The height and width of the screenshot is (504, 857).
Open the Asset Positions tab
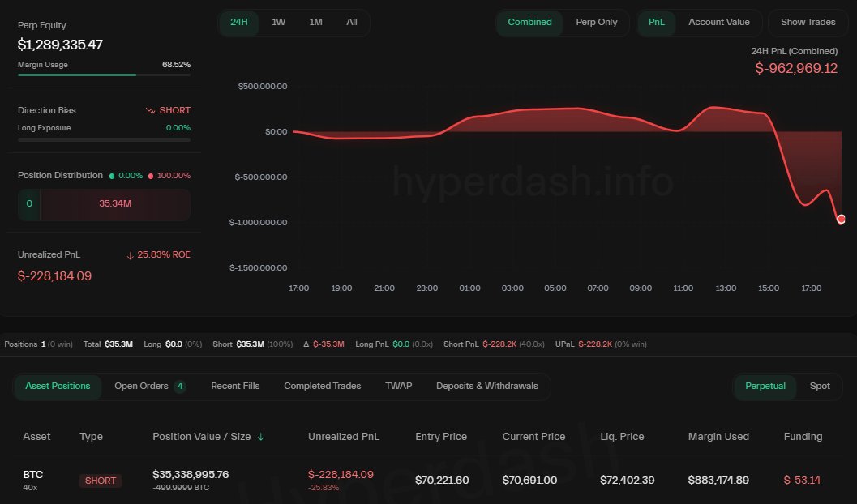58,386
